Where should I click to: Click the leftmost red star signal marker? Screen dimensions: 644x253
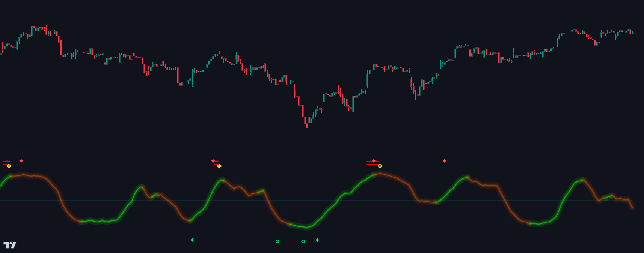[x=21, y=161]
